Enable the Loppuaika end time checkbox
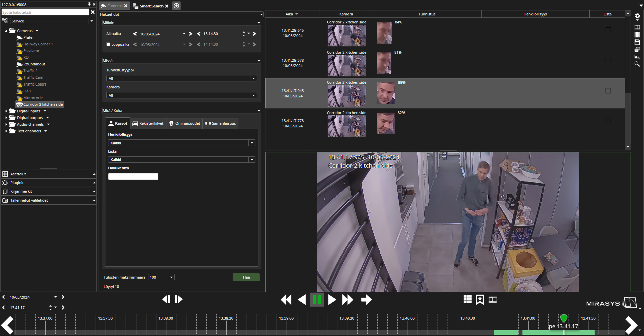644x336 pixels. tap(108, 44)
